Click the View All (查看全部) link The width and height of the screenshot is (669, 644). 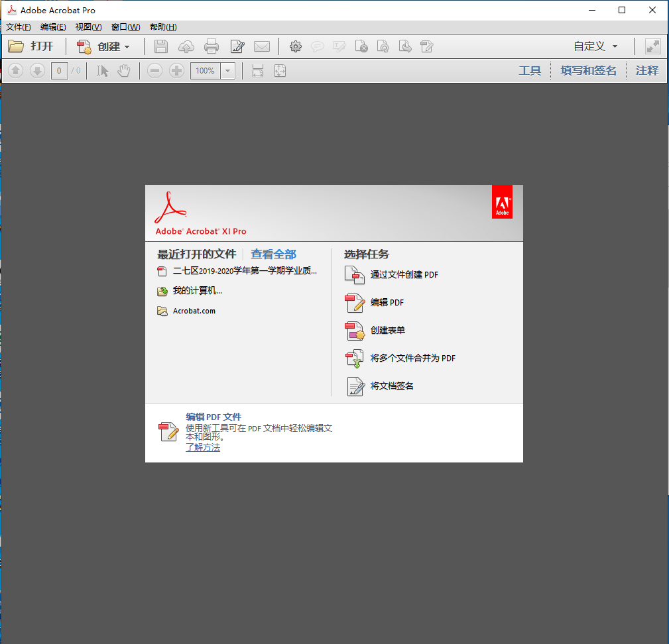coord(273,254)
